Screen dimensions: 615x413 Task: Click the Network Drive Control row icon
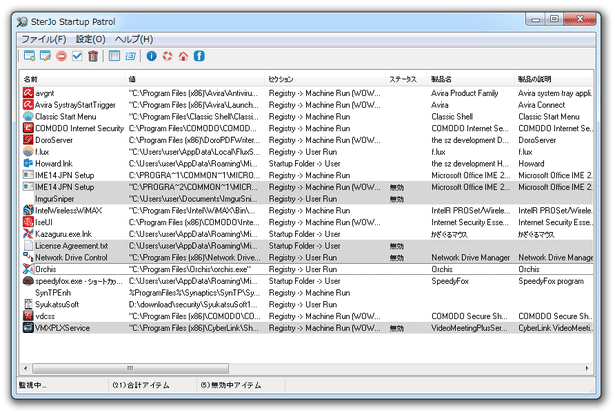click(28, 257)
